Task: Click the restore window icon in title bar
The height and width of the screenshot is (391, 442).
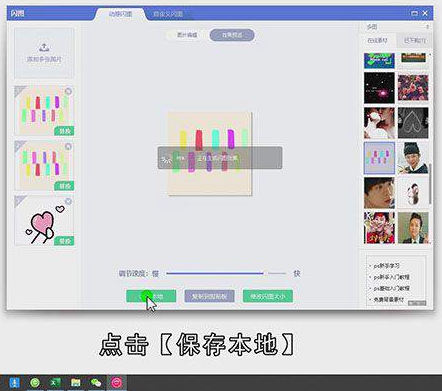Action: (x=414, y=13)
